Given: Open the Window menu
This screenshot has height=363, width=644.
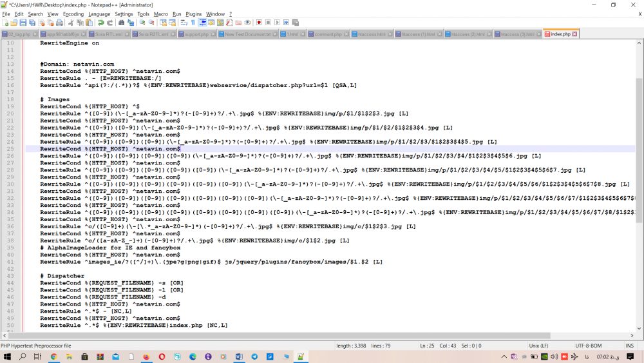Looking at the screenshot, I should coord(215,14).
